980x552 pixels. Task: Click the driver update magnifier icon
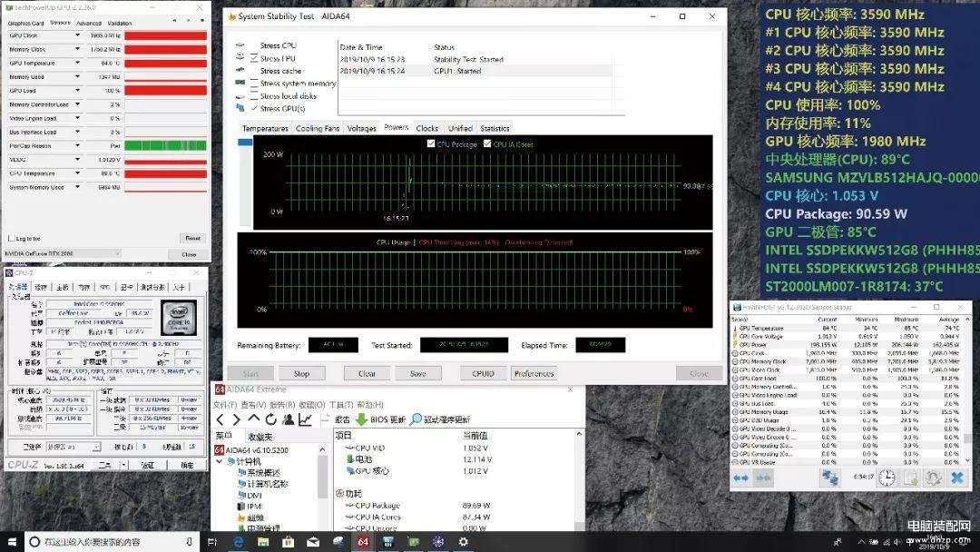point(416,419)
